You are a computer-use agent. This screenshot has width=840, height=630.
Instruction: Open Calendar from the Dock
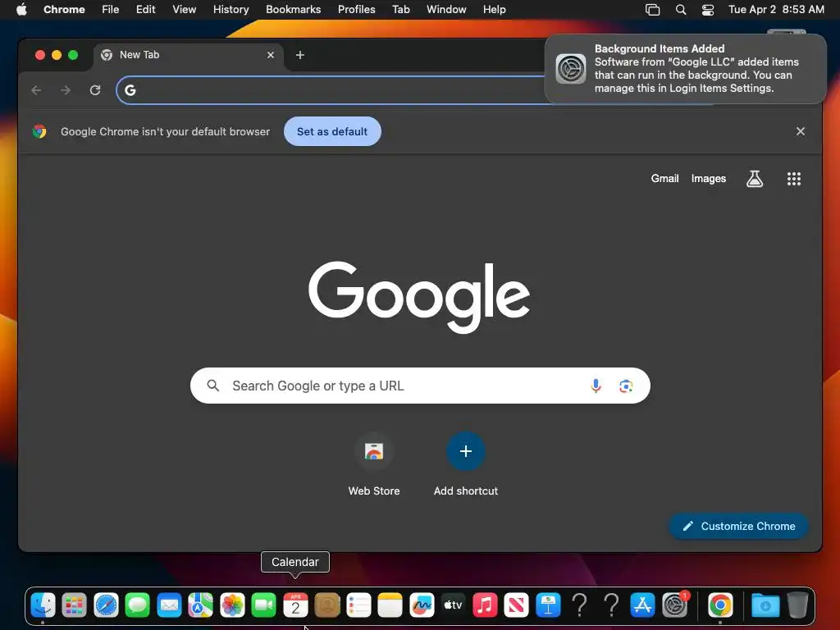295,605
